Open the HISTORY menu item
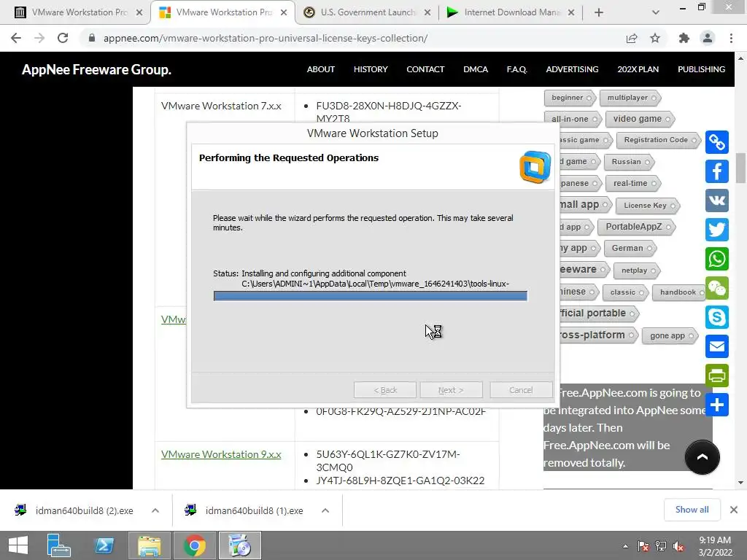The height and width of the screenshot is (560, 747). click(371, 69)
